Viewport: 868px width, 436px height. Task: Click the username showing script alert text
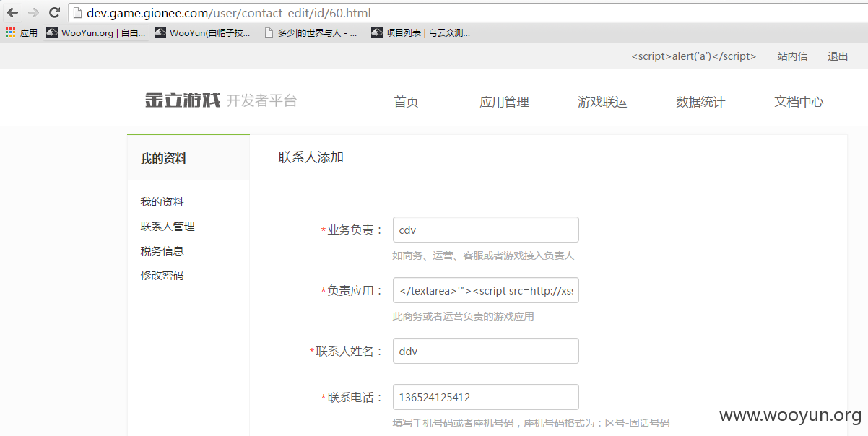[693, 56]
